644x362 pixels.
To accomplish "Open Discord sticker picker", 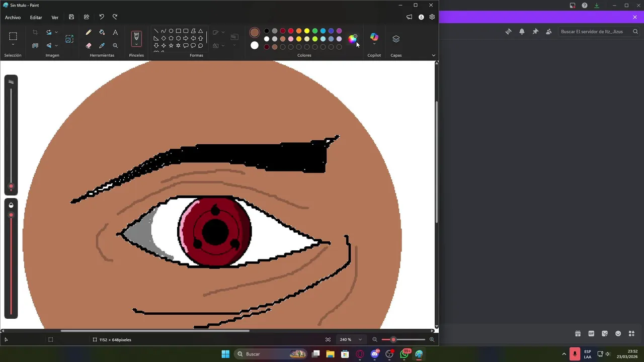I will coord(605,333).
